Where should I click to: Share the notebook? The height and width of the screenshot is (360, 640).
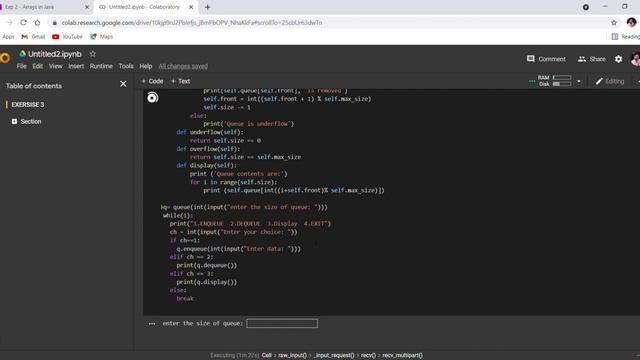click(591, 59)
